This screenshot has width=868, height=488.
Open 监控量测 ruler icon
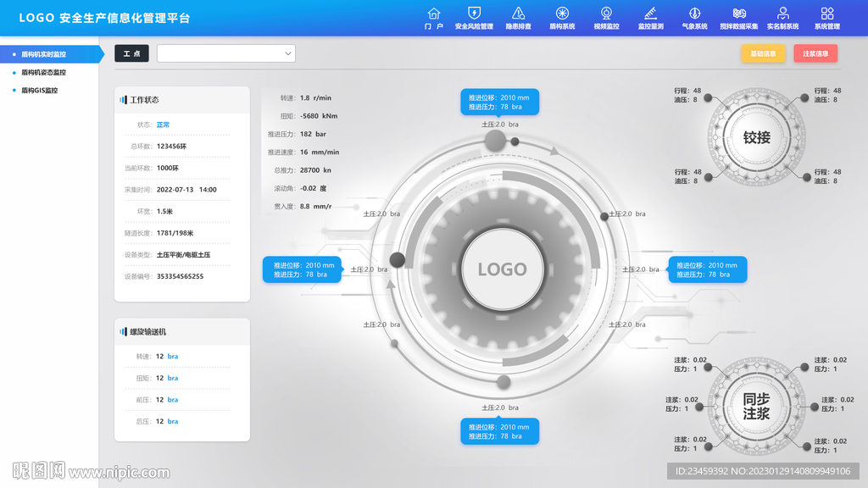(650, 14)
